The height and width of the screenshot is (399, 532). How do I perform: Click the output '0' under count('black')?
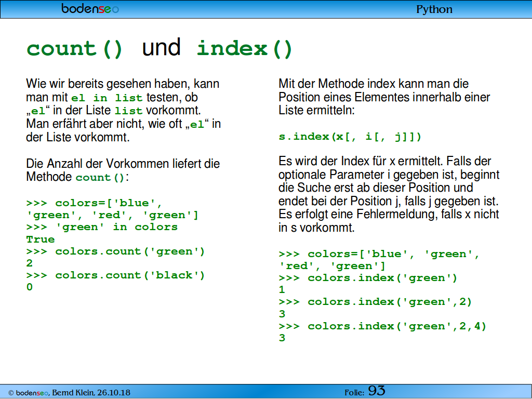(x=30, y=287)
